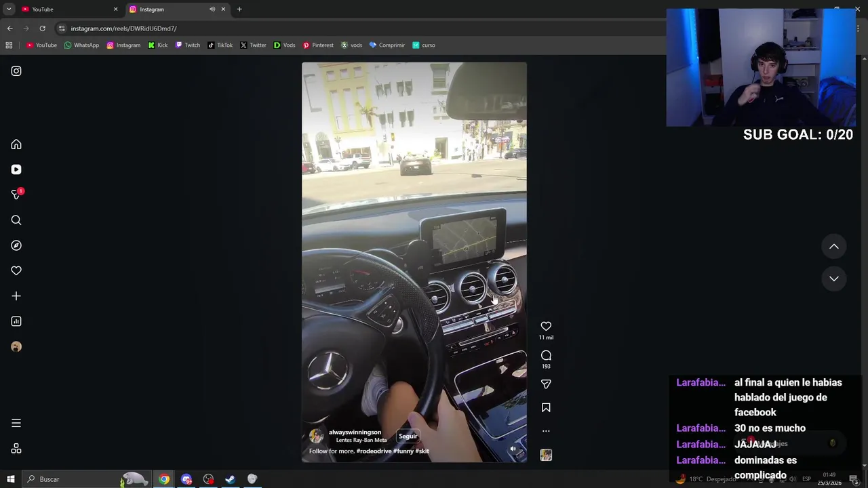The height and width of the screenshot is (488, 868).
Task: Open the tab search dropdown arrow
Action: [9, 9]
